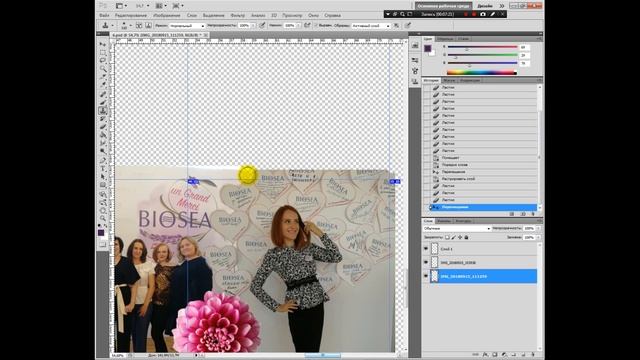Open the Окно menu
Image resolution: width=640 pixels, height=360 pixels.
coord(313,15)
